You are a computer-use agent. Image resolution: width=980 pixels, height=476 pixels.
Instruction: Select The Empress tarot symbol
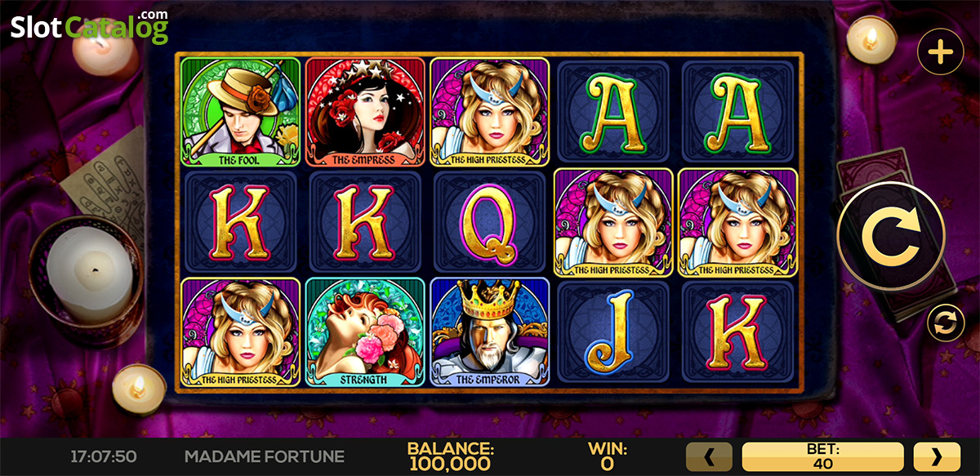(x=365, y=112)
